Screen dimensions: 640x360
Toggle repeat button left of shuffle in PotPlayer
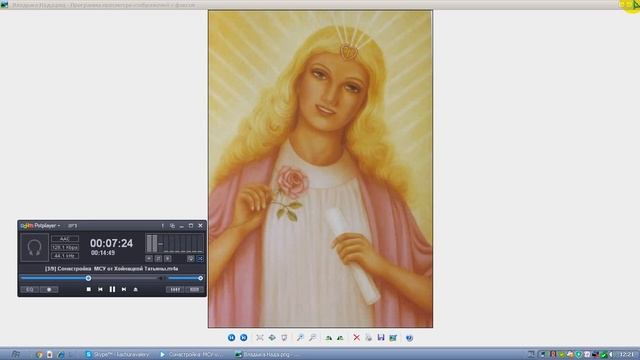click(x=191, y=259)
